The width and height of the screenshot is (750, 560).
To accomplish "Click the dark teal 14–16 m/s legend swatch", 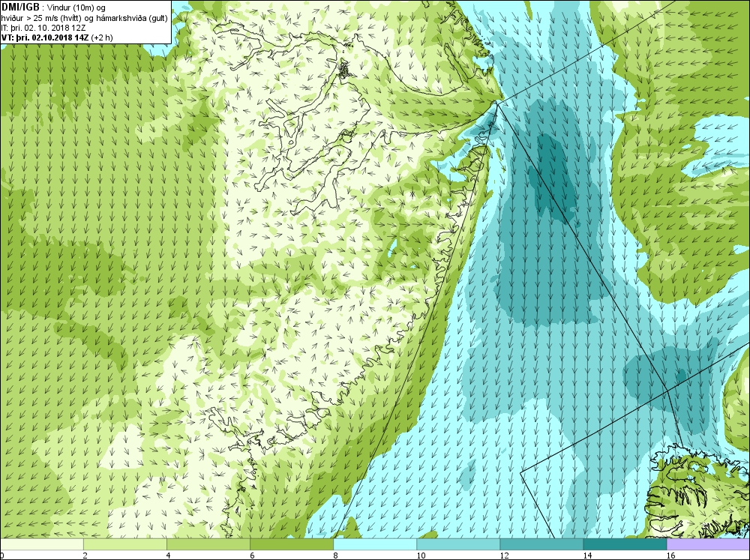I will pos(624,544).
